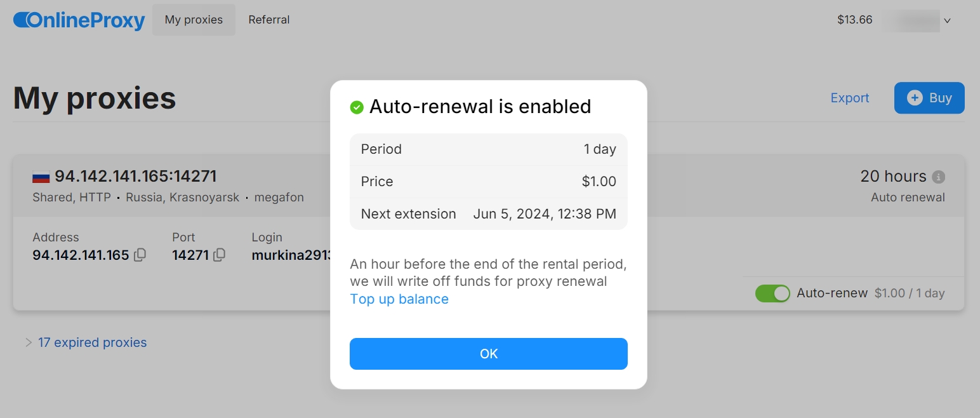980x418 pixels.
Task: Click the plus icon in Buy button
Action: [x=915, y=98]
